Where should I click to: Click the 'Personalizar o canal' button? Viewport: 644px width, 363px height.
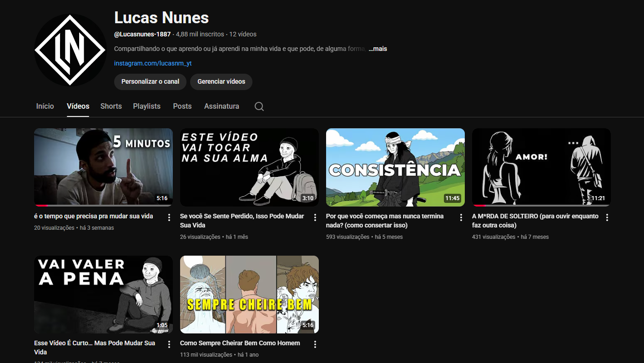point(151,82)
